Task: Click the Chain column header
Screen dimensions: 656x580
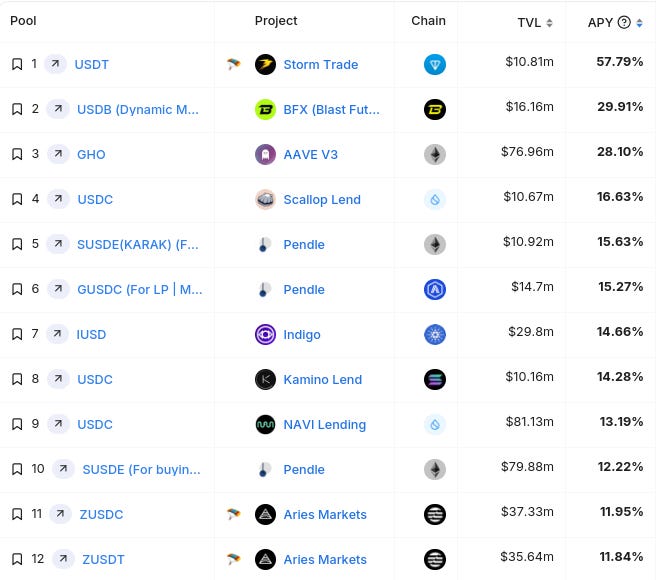Action: [428, 21]
